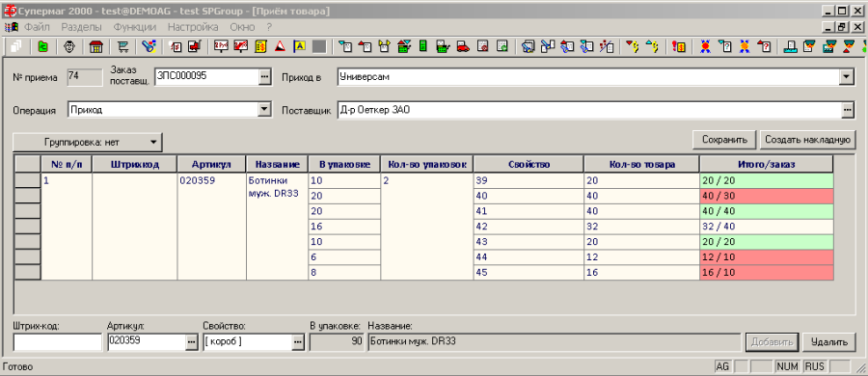Click the gray square toolbar icon
868x376 pixels.
[x=319, y=47]
